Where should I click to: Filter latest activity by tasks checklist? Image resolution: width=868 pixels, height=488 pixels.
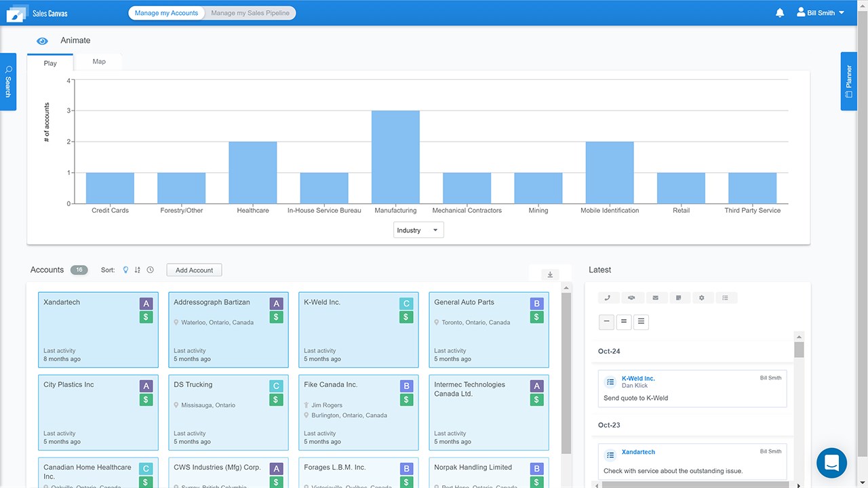click(726, 298)
